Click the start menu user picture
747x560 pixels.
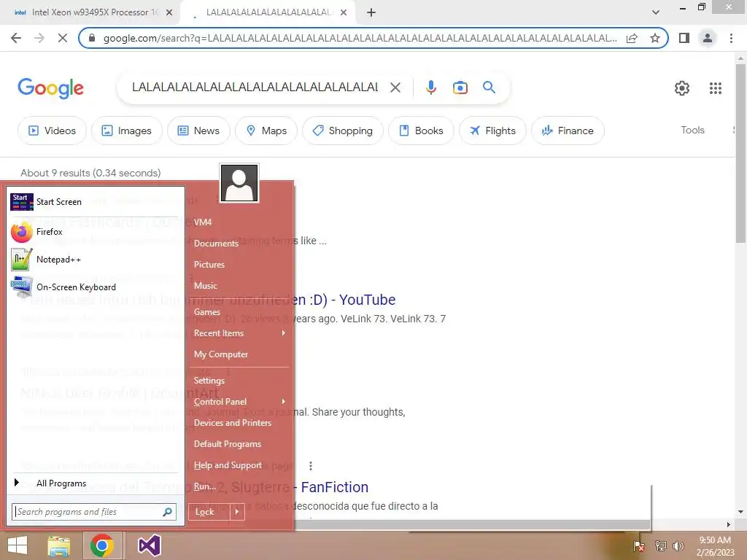(239, 183)
